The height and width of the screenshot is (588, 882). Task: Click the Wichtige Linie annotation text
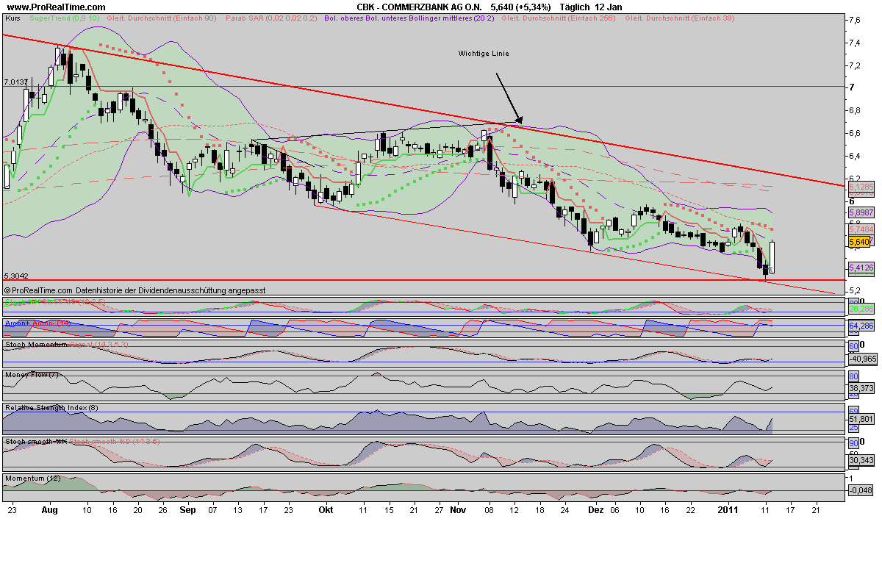[x=484, y=53]
